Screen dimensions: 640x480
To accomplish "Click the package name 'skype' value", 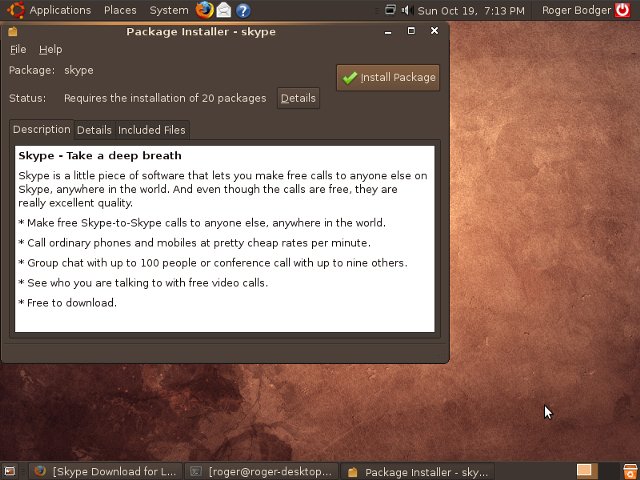I will point(79,70).
